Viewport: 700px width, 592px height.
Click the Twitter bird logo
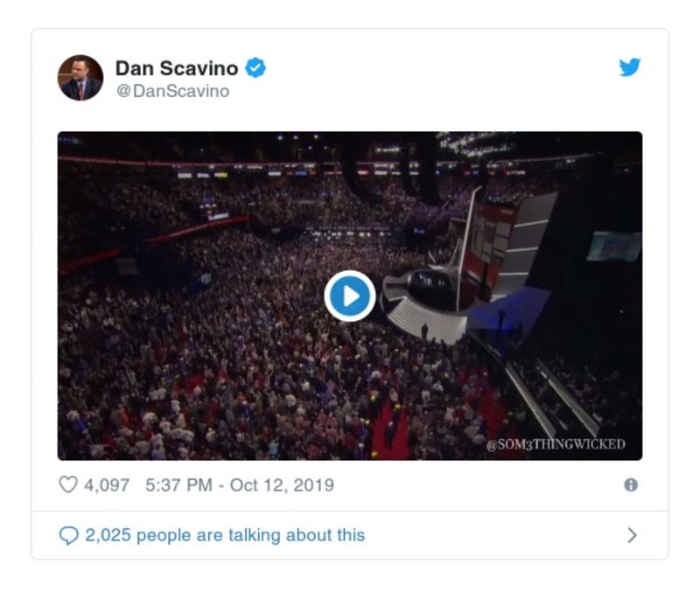pyautogui.click(x=630, y=67)
